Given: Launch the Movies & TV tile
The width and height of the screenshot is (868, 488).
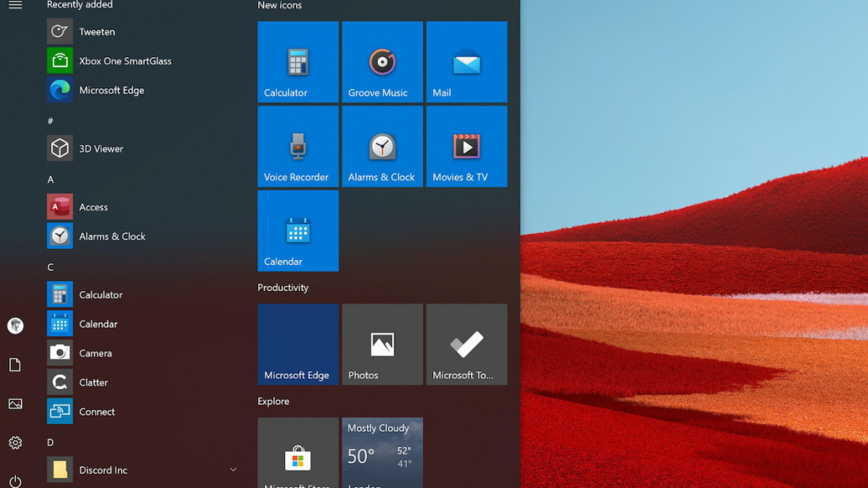Looking at the screenshot, I should click(x=466, y=146).
